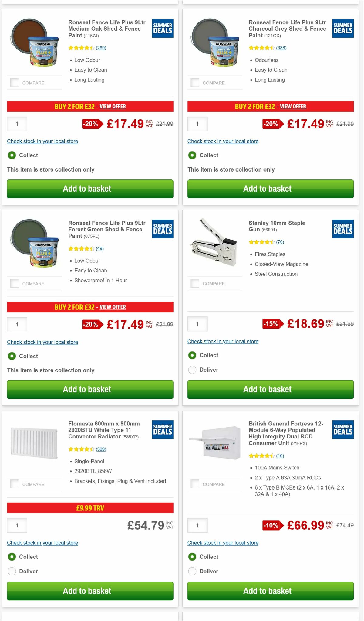The width and height of the screenshot is (364, 621).
Task: Click the quantity field for the Flomasta radiator
Action: pyautogui.click(x=17, y=525)
